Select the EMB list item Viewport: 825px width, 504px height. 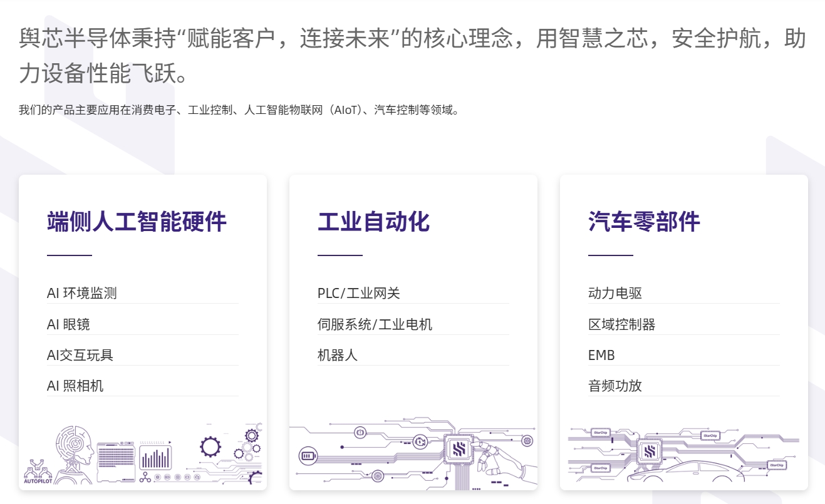[x=601, y=355]
